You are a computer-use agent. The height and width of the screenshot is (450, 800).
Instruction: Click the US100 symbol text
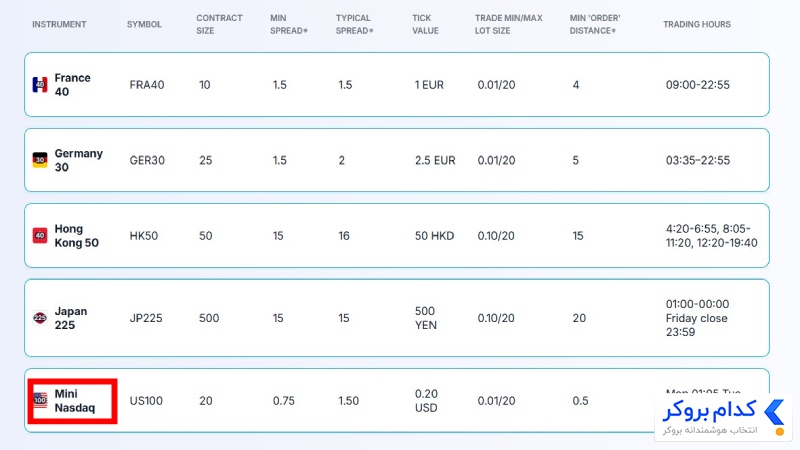(x=146, y=401)
